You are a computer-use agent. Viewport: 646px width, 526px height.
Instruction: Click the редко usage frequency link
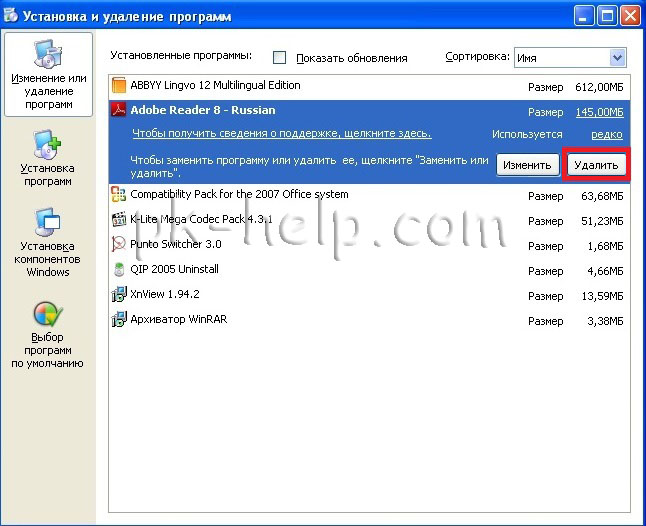tap(607, 134)
